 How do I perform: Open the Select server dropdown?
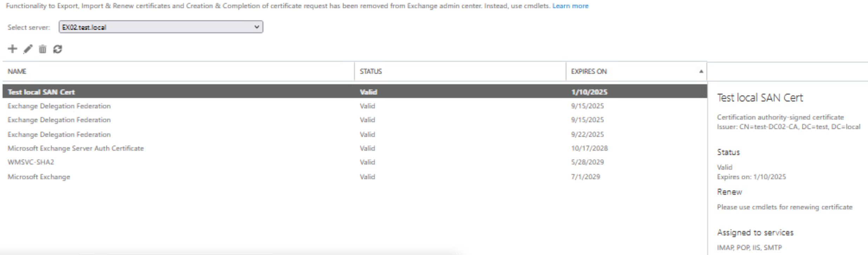(161, 27)
